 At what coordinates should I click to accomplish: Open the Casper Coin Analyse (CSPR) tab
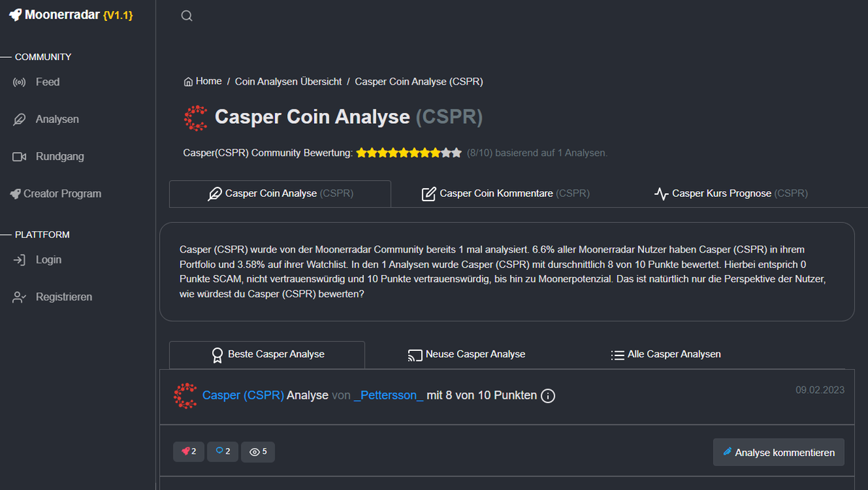coord(281,194)
